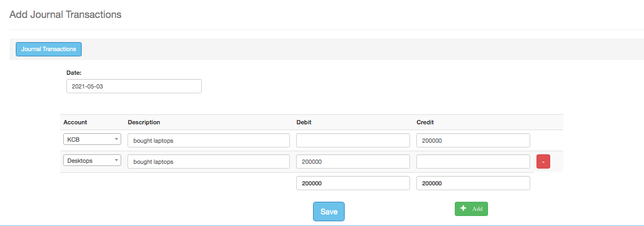Focus the Date field showing 2021-05-03
The image size is (644, 226).
click(134, 86)
